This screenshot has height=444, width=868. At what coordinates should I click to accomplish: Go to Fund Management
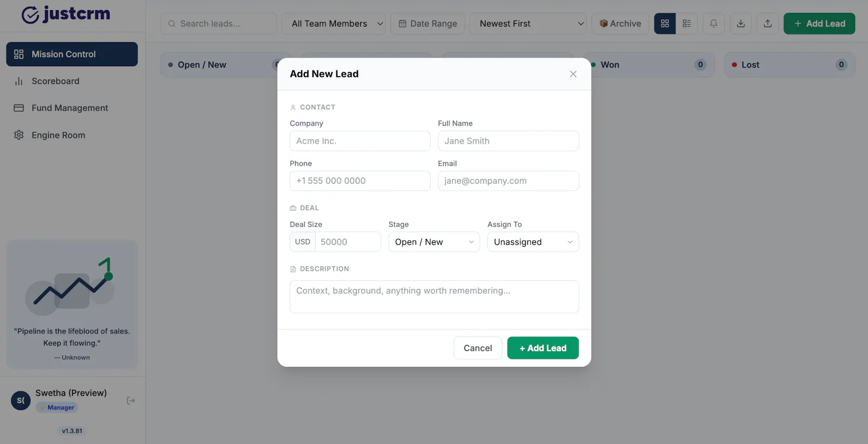click(x=72, y=108)
